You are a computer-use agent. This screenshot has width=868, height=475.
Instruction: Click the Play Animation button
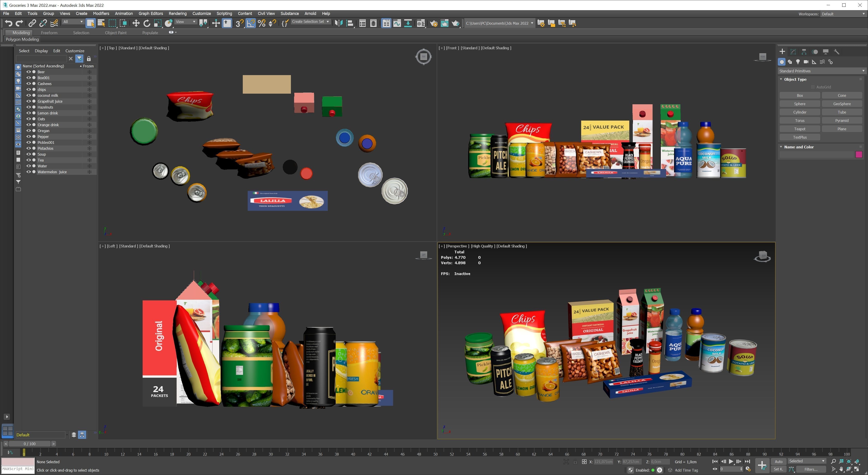tap(731, 461)
